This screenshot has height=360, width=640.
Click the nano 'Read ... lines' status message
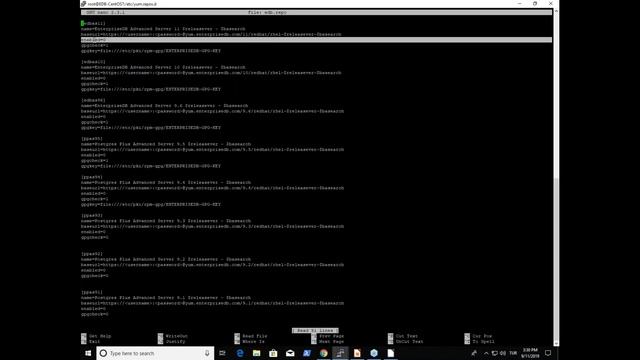pos(315,331)
